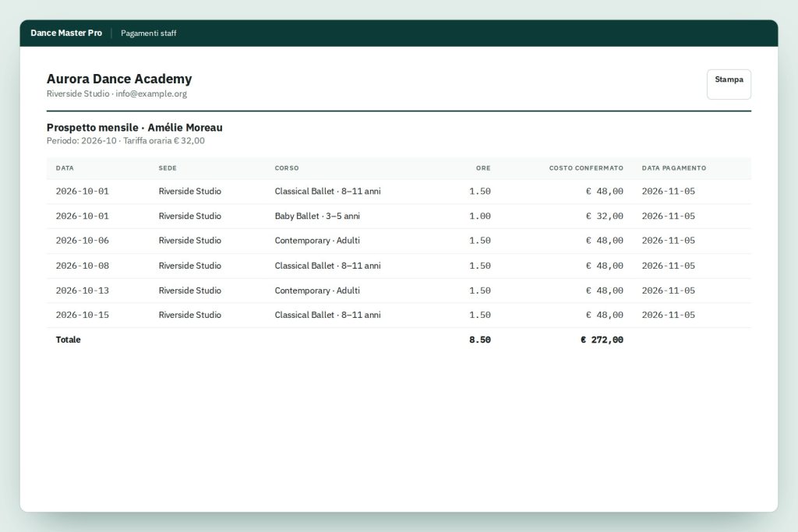Viewport: 798px width, 532px height.
Task: Open the Dance Master Pro home link
Action: click(66, 33)
